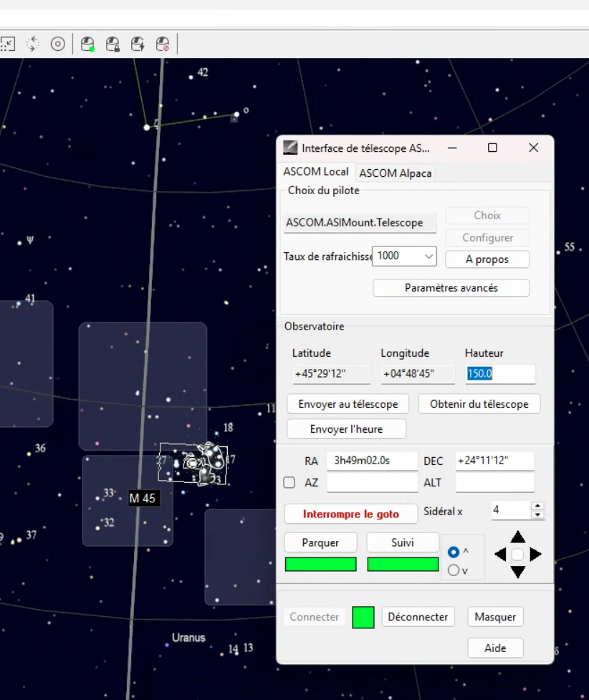
Task: Click the shrink-view arrow toolbar icon
Action: coord(8,44)
